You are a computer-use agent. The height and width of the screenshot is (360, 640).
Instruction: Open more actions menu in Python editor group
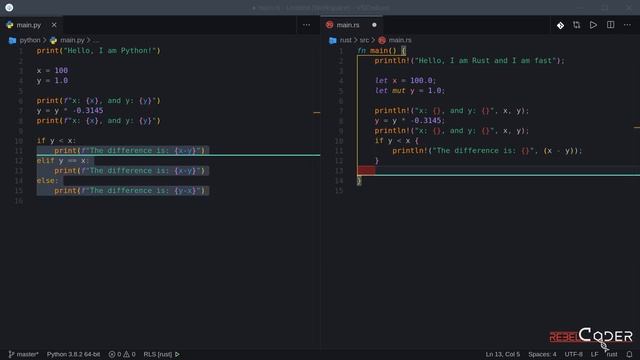(x=307, y=25)
